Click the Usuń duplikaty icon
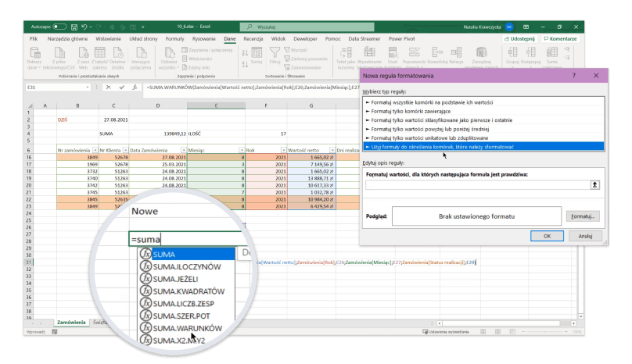Image resolution: width=632 pixels, height=364 pixels. [x=391, y=54]
